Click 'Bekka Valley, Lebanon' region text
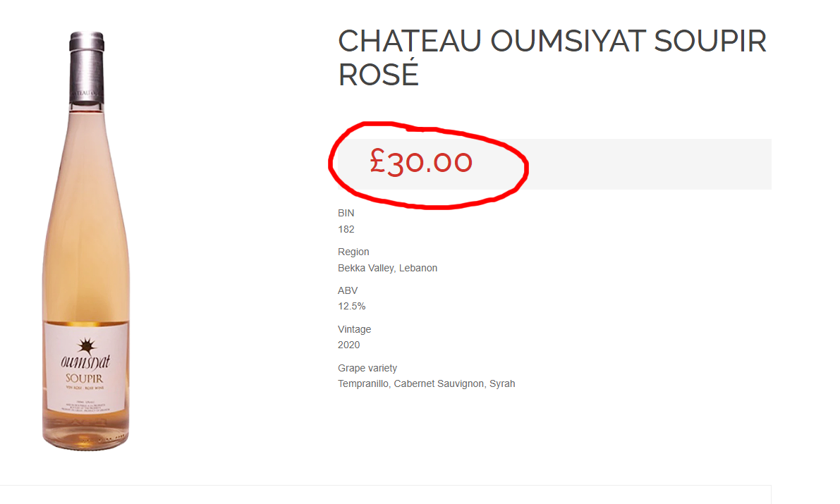 coord(387,268)
